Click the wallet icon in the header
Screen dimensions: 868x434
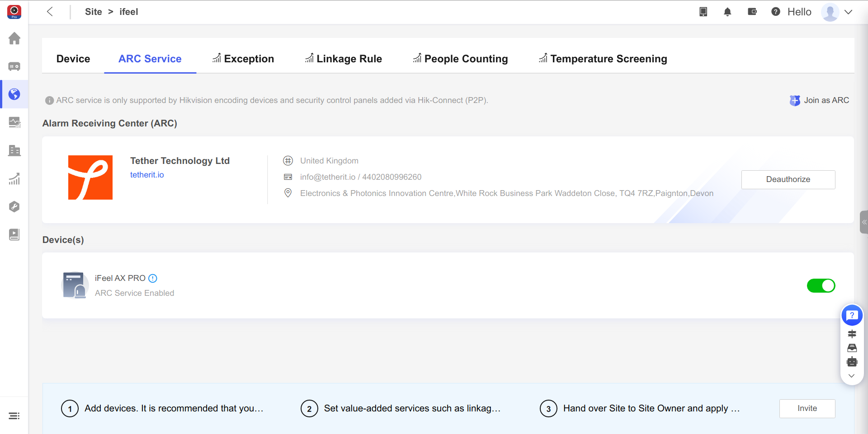(752, 12)
